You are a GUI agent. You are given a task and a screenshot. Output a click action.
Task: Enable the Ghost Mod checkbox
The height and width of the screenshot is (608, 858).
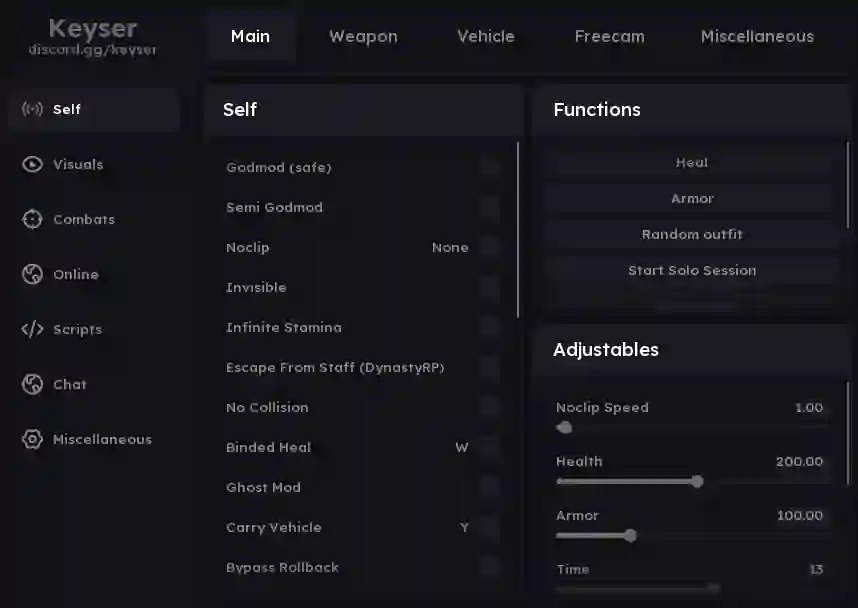coord(489,487)
